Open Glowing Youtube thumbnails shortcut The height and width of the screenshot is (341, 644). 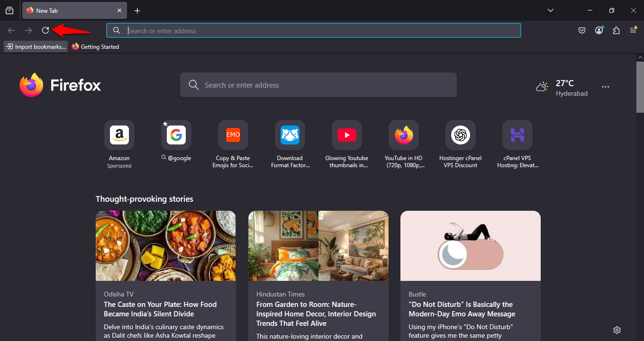point(347,144)
